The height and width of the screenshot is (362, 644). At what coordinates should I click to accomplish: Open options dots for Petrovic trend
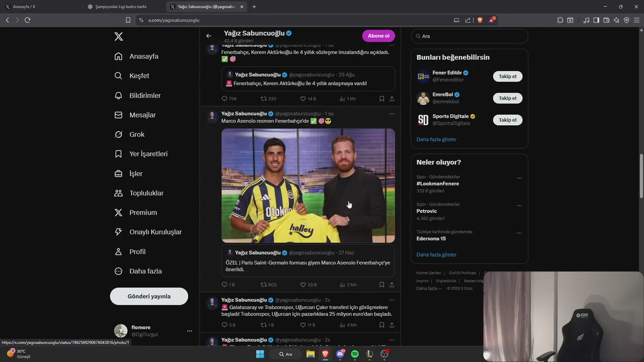tap(519, 206)
